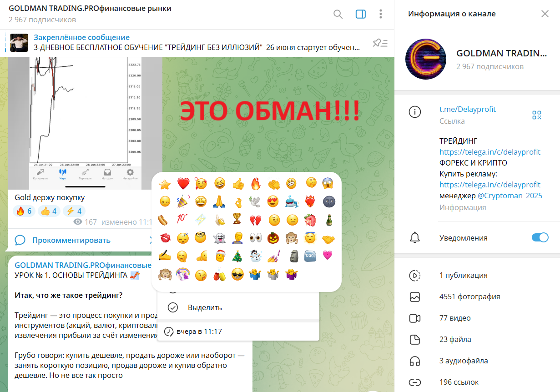The image size is (560, 392).
Task: Open the 4551 фотография media section
Action: 469,297
